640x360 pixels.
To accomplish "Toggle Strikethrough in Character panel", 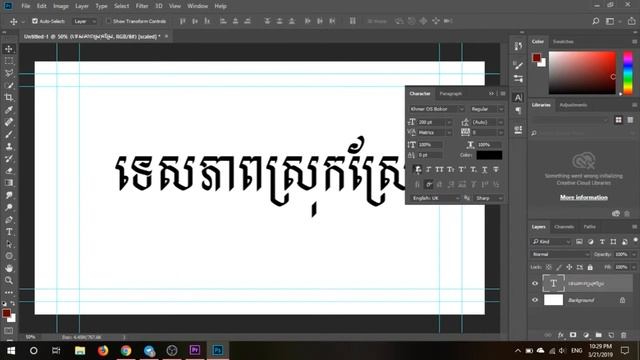I will [x=496, y=169].
